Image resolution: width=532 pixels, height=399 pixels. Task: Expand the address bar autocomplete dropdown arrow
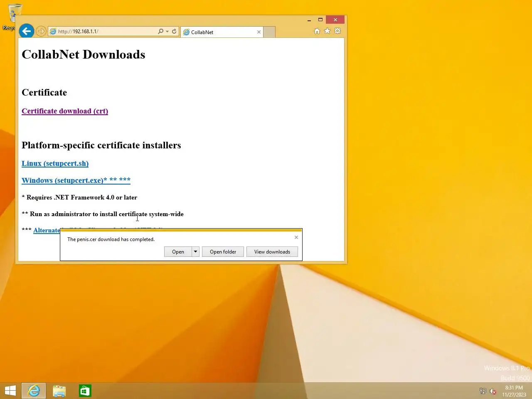(167, 32)
